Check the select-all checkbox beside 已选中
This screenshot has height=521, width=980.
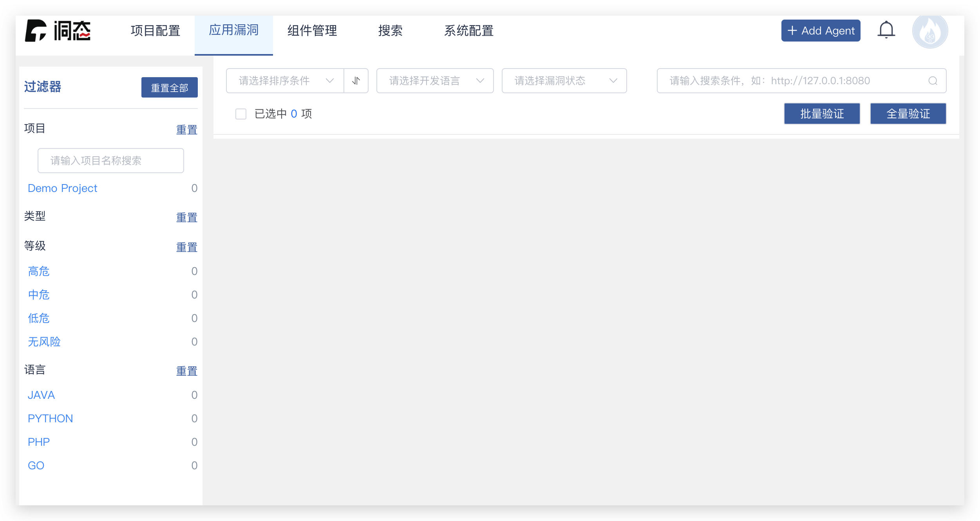[241, 113]
